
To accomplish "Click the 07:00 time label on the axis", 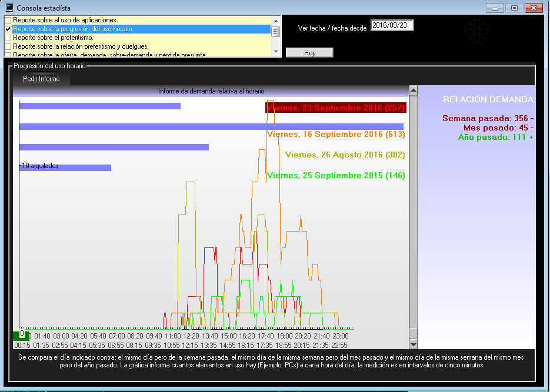I will point(117,336).
